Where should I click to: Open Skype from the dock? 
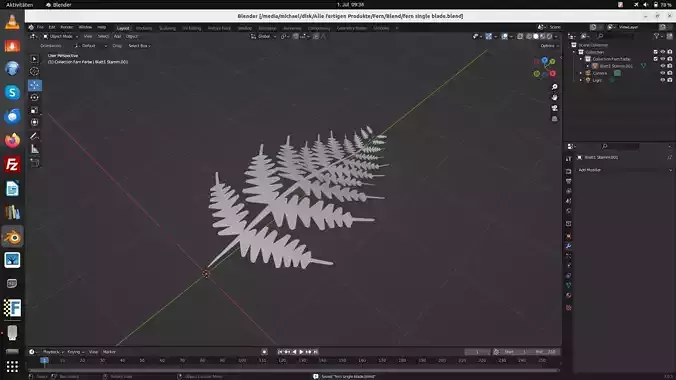(x=12, y=92)
